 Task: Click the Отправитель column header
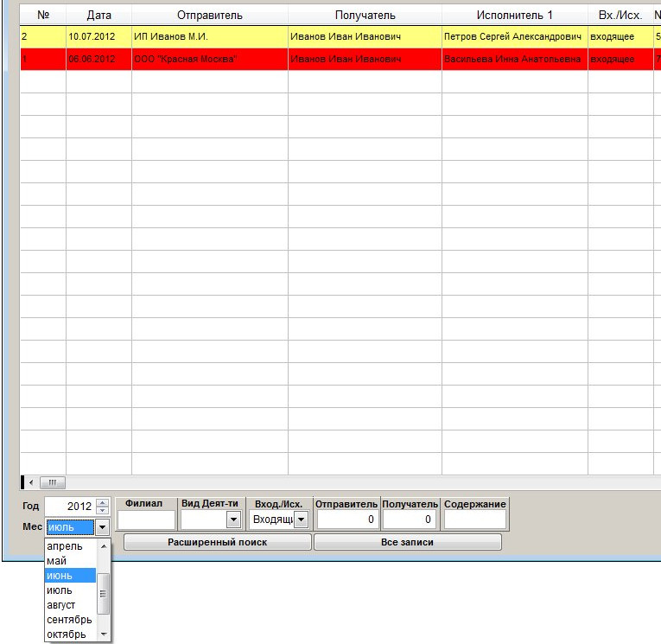click(x=210, y=16)
